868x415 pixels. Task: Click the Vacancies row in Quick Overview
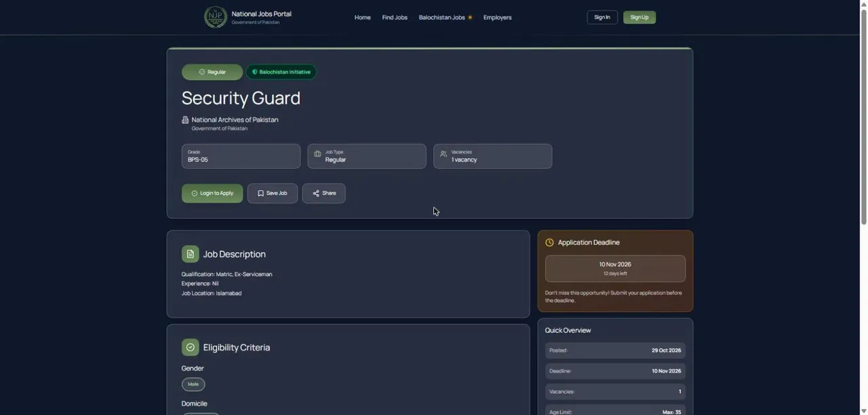(x=615, y=392)
